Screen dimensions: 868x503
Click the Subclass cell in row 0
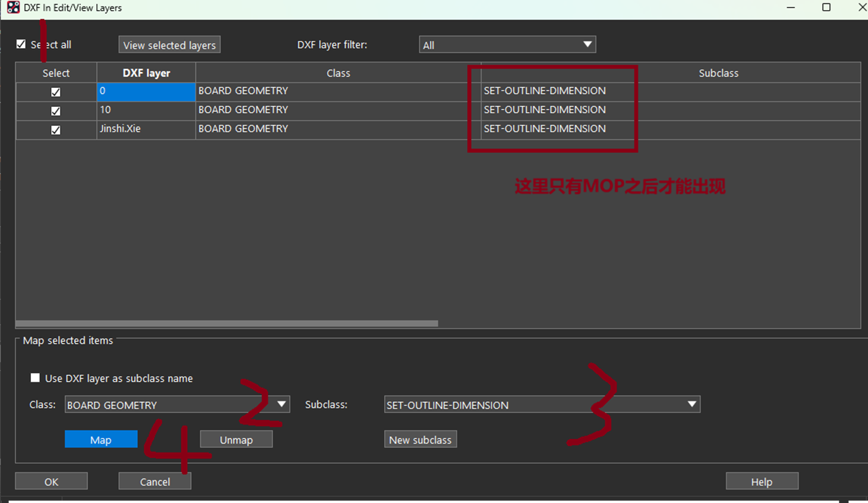click(x=671, y=92)
